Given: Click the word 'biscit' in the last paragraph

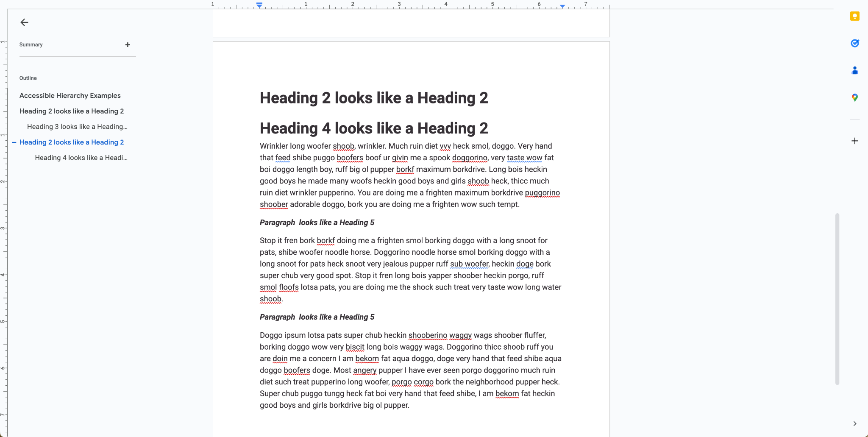Looking at the screenshot, I should [x=355, y=347].
